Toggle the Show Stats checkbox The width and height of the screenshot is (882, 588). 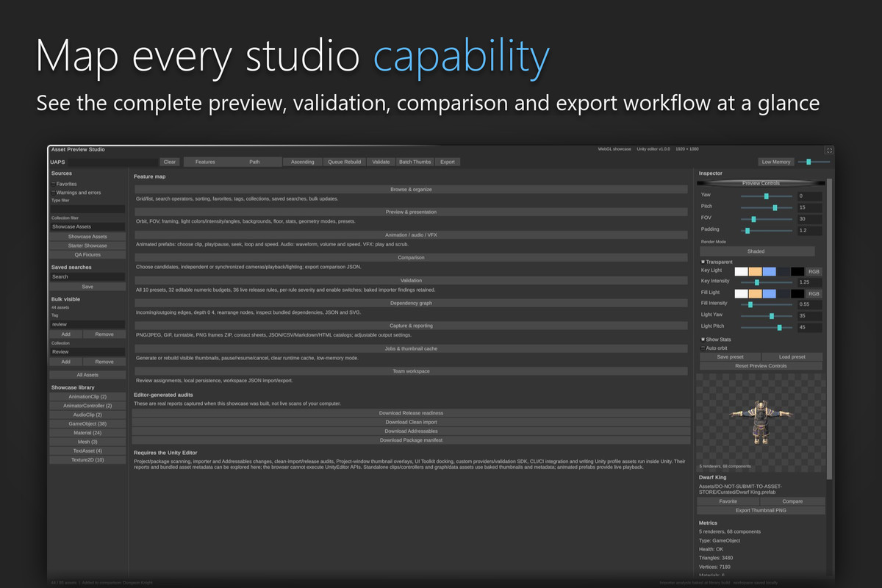tap(703, 340)
